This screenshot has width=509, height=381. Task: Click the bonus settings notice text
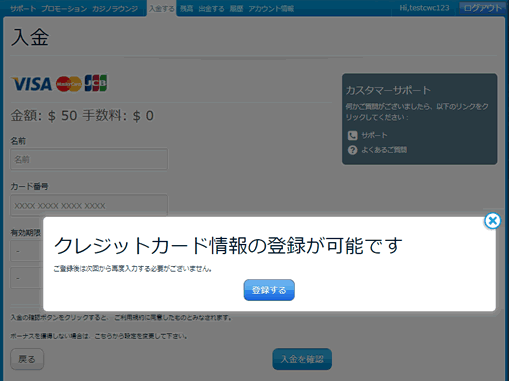tap(99, 336)
